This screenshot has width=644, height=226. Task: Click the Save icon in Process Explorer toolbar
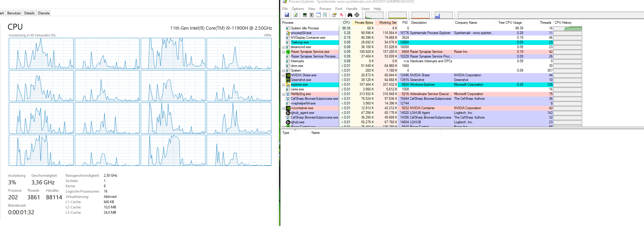click(x=287, y=15)
